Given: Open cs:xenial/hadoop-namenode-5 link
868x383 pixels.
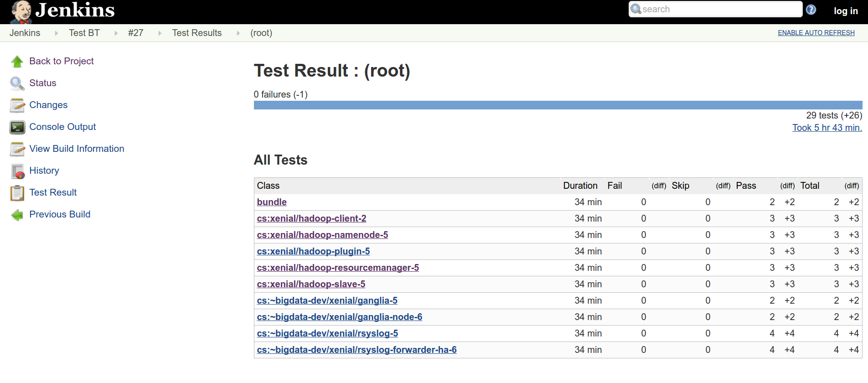Looking at the screenshot, I should [322, 235].
